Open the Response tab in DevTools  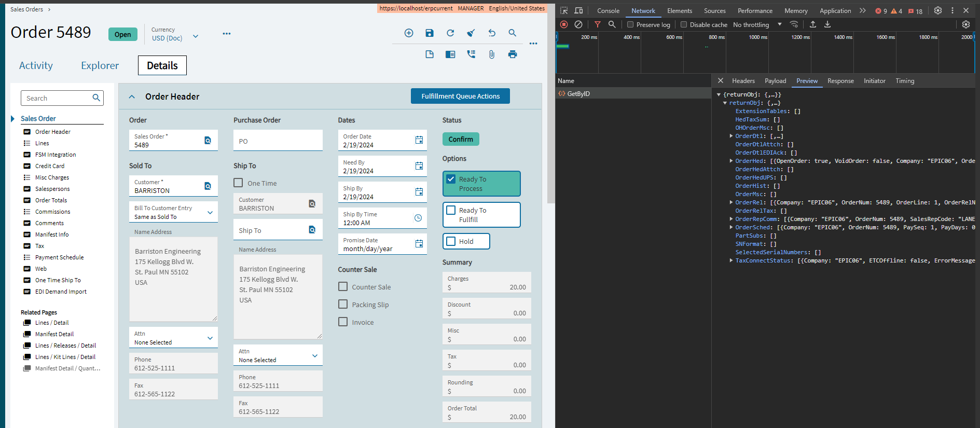point(840,81)
